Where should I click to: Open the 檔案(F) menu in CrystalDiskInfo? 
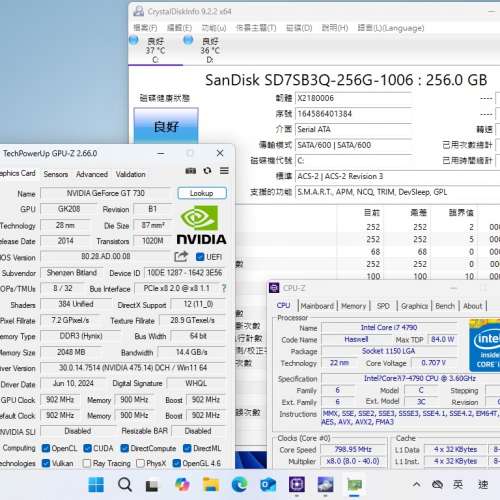pos(145,28)
